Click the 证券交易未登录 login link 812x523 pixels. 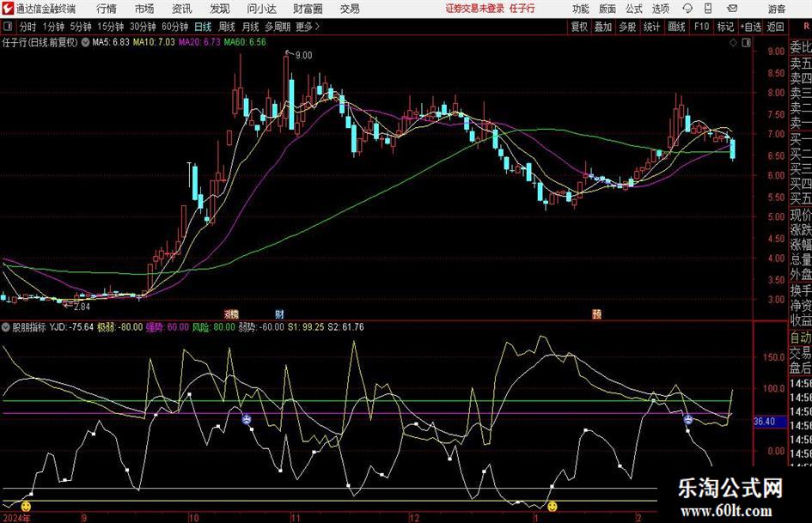(x=475, y=9)
